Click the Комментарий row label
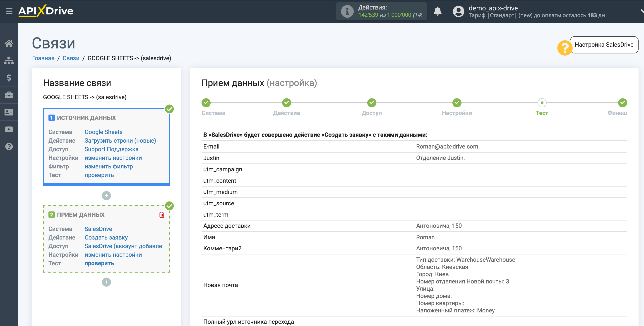 tap(222, 248)
